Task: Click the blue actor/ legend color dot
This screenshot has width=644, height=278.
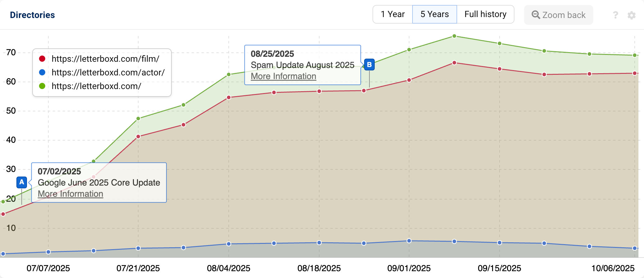Action: coord(42,72)
